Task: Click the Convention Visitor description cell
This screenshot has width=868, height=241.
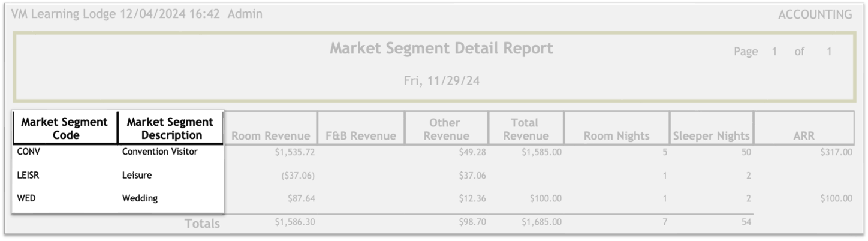Action: (159, 152)
